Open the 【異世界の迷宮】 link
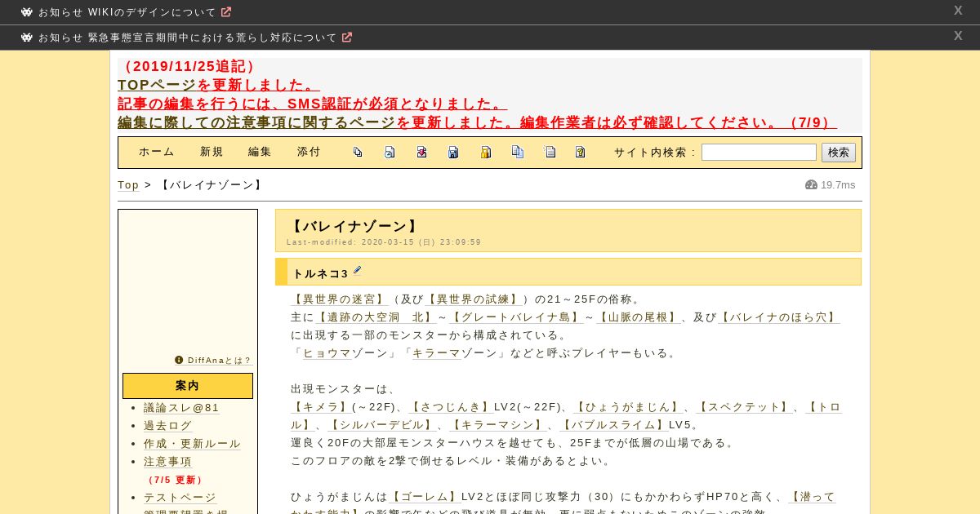 click(340, 299)
